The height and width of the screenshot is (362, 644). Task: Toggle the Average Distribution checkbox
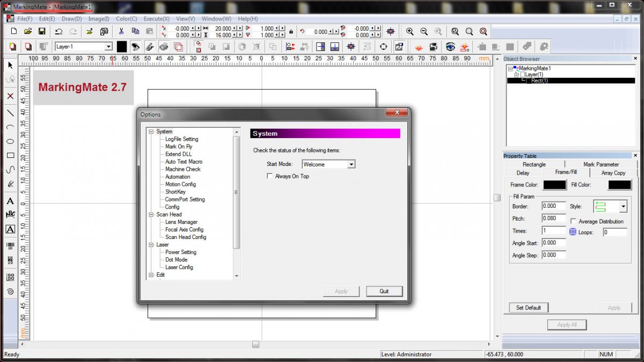click(x=574, y=221)
